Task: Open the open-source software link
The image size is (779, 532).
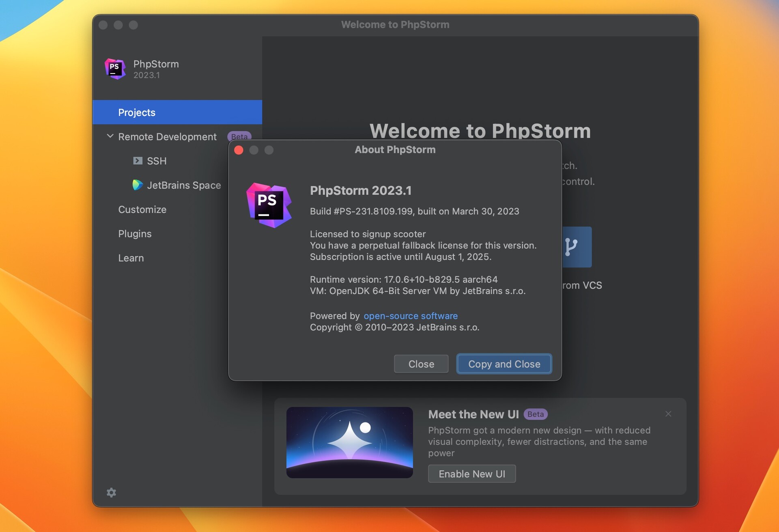Action: tap(411, 316)
